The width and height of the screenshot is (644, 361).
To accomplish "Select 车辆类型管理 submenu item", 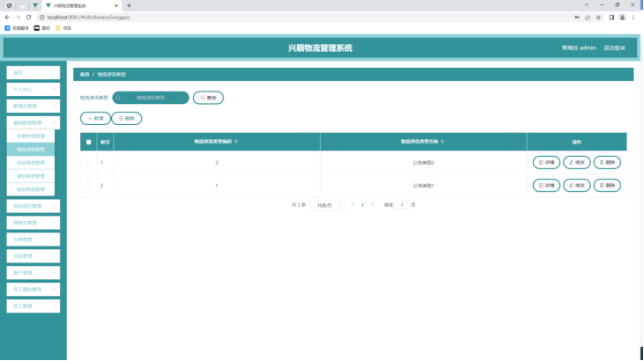I will coord(31,136).
